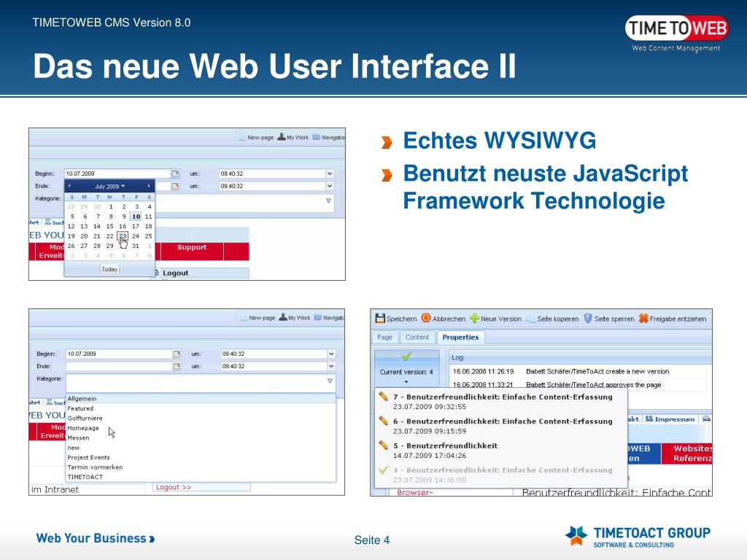Select day 23 in the calendar

click(123, 236)
